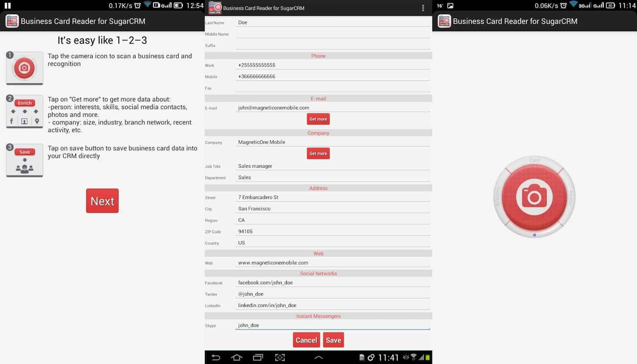Edit the Twitter handle field

click(333, 294)
